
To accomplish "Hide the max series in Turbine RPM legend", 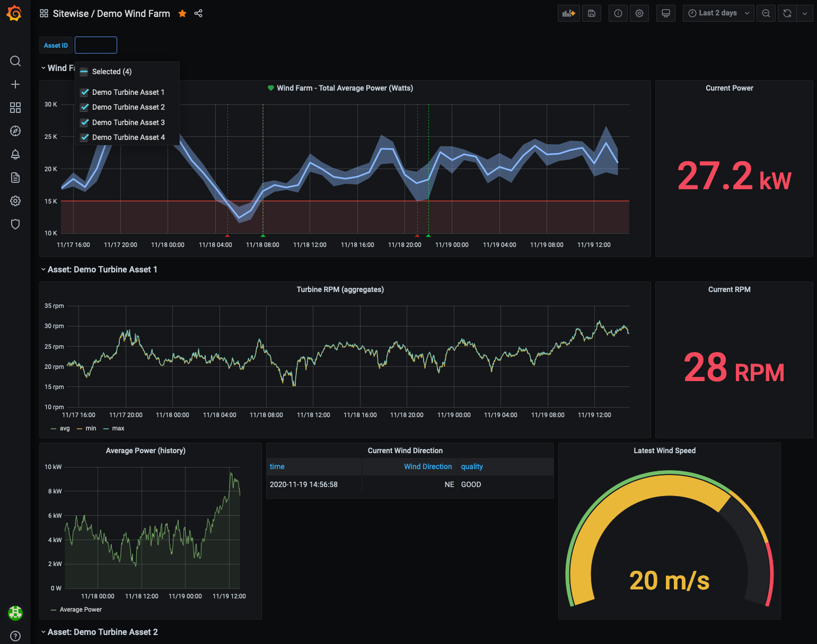I will point(118,428).
